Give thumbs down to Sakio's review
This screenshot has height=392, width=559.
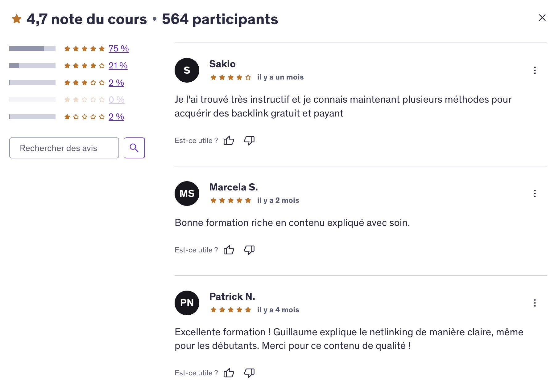click(x=249, y=140)
